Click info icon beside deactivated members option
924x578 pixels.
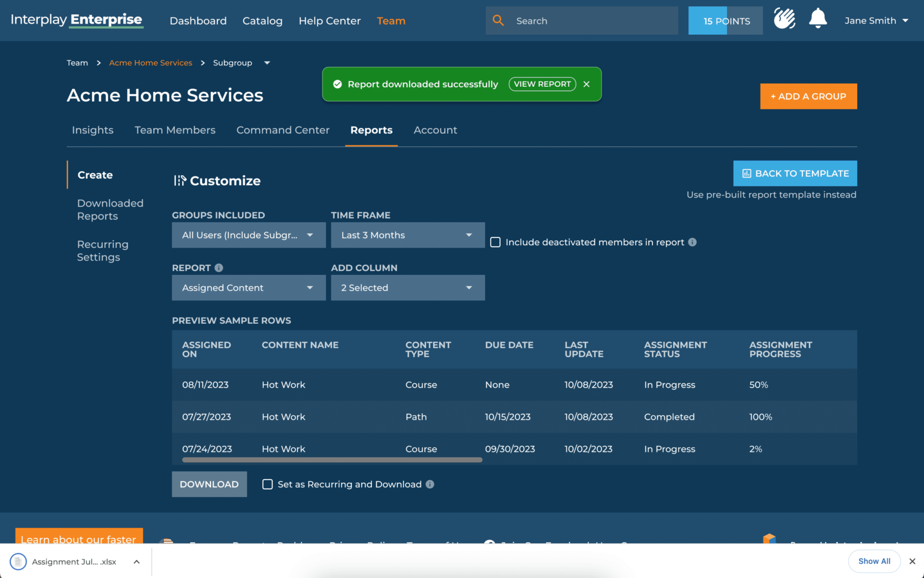pos(693,242)
